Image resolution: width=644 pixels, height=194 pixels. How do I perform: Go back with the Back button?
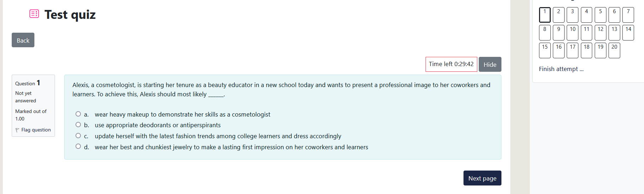click(x=23, y=40)
